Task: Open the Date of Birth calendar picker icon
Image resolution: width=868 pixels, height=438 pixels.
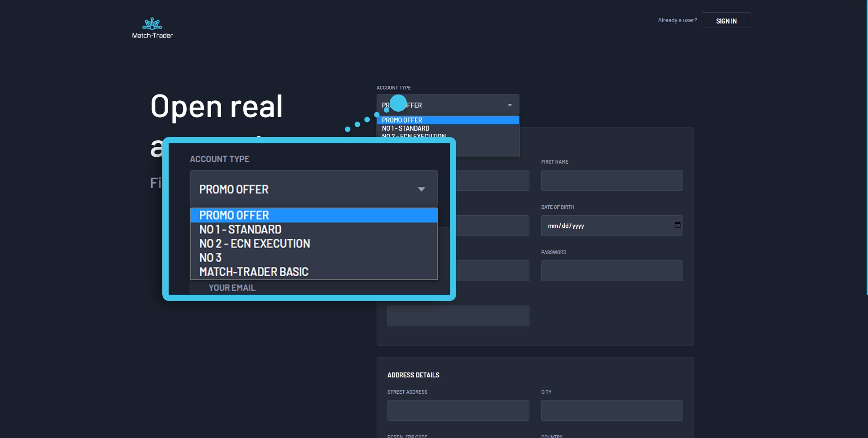Action: point(677,225)
